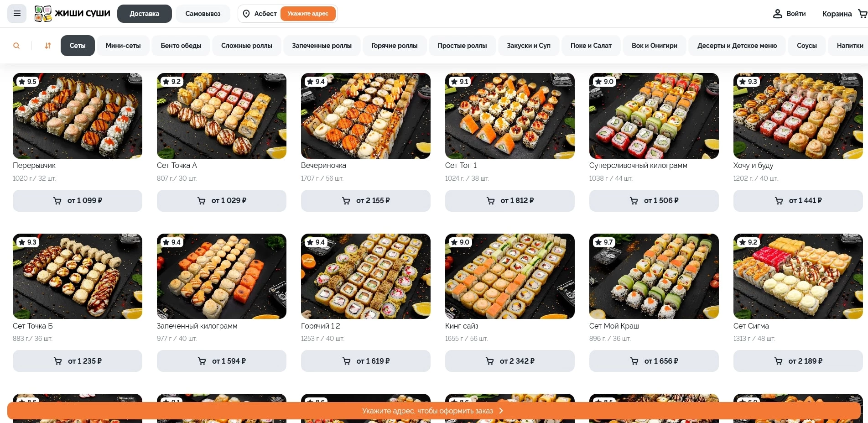Click the user profile icon next to Войти
The width and height of the screenshot is (868, 423).
(x=778, y=14)
